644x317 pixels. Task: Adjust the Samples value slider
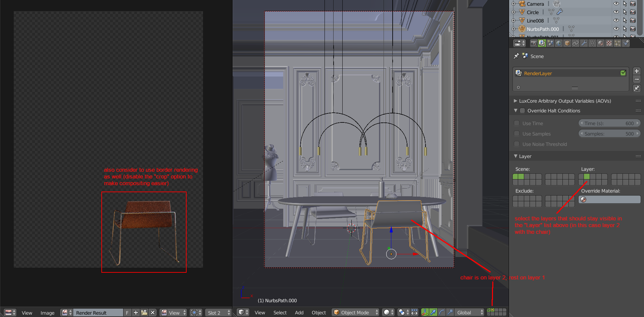tap(609, 134)
